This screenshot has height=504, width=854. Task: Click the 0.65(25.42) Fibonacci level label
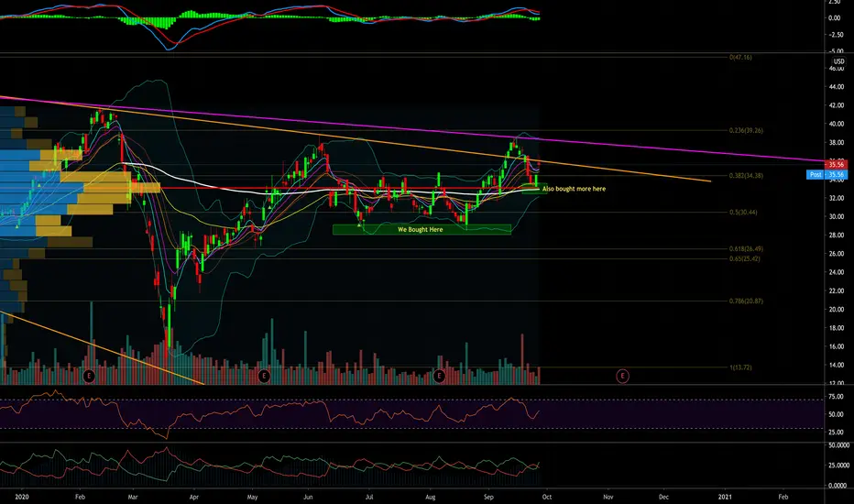point(745,258)
